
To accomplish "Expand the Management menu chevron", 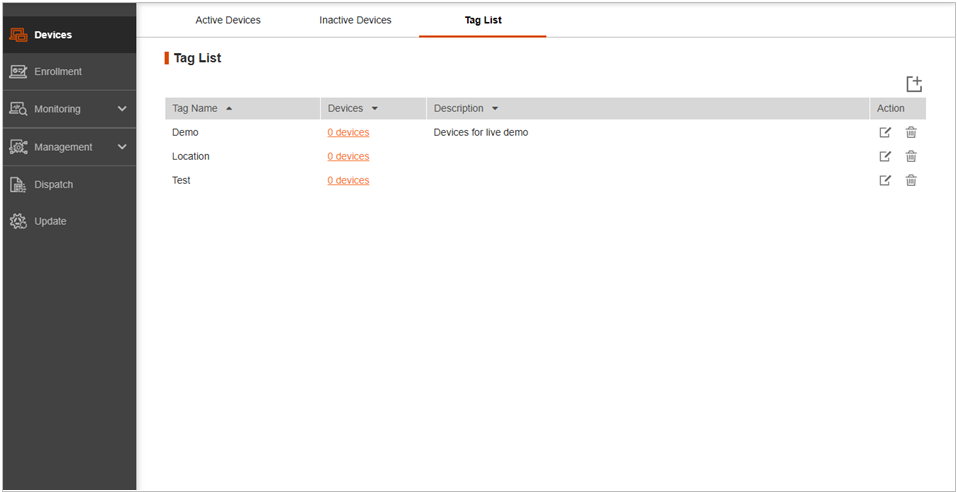I will pos(122,147).
